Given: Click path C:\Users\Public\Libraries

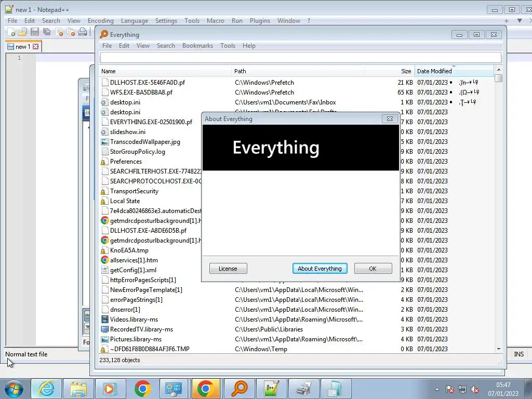Looking at the screenshot, I should [269, 329].
